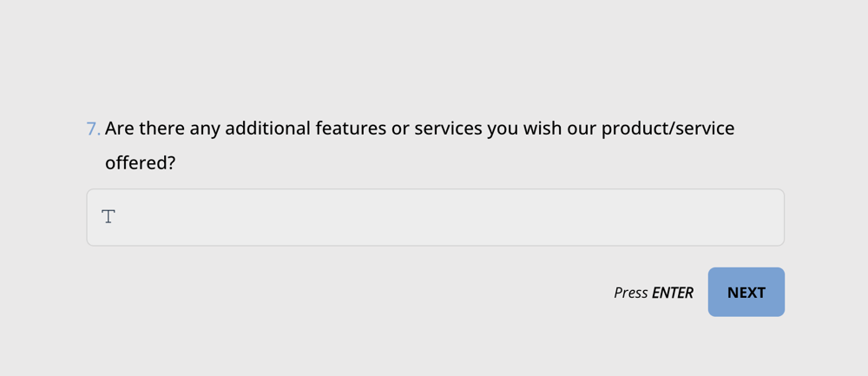
Task: Click the question number 7 label
Action: tap(93, 129)
